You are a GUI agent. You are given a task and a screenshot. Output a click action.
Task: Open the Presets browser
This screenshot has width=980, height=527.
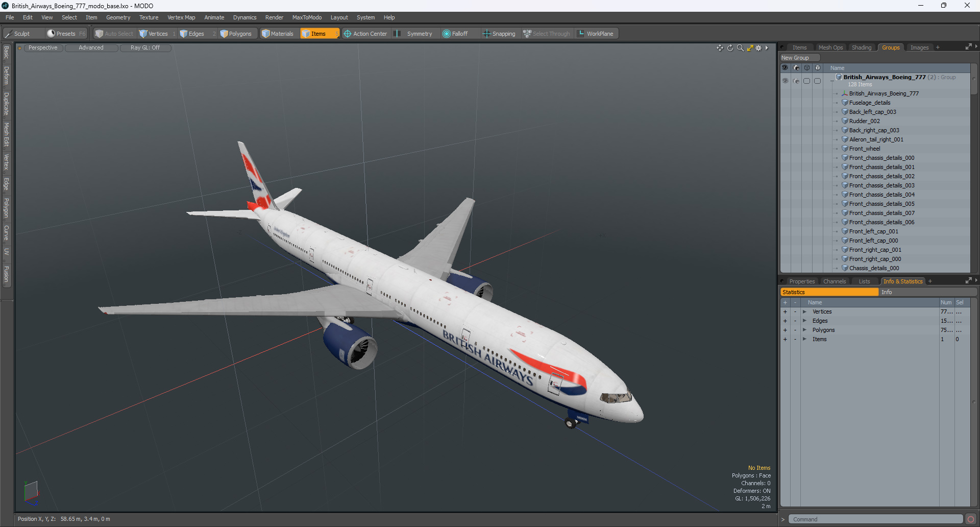coord(66,34)
